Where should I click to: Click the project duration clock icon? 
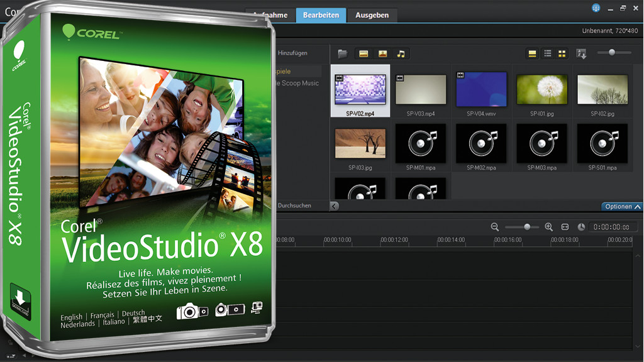point(581,227)
